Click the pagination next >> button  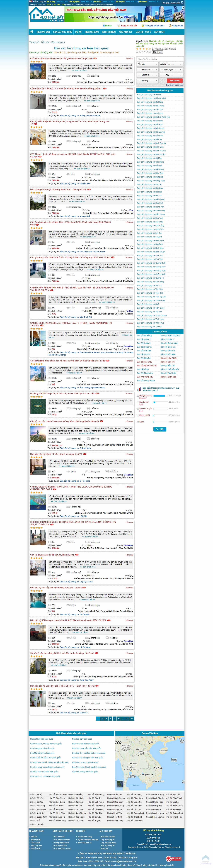[x=132, y=718]
